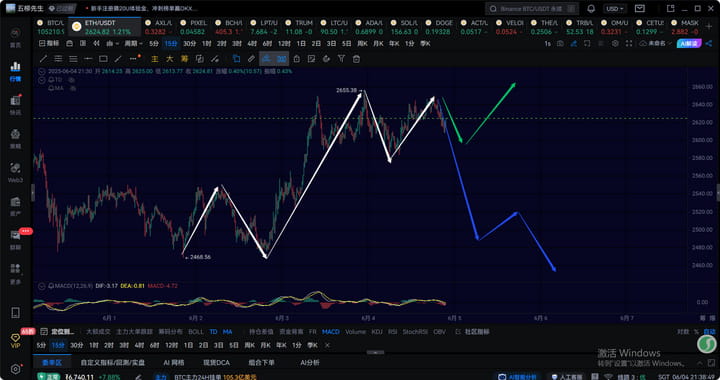Click the green arrow projection on chart
Viewport: 720px width, 380px height.
(x=490, y=113)
